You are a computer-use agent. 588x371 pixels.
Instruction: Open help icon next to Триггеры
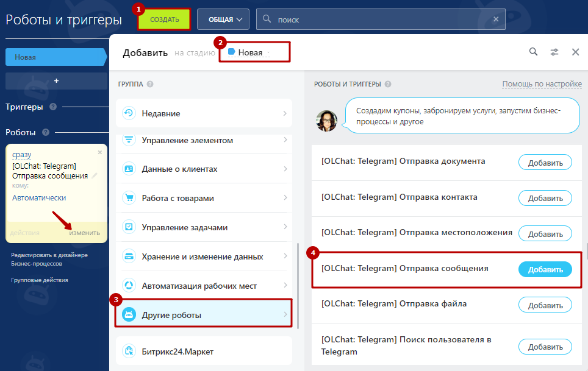click(53, 107)
